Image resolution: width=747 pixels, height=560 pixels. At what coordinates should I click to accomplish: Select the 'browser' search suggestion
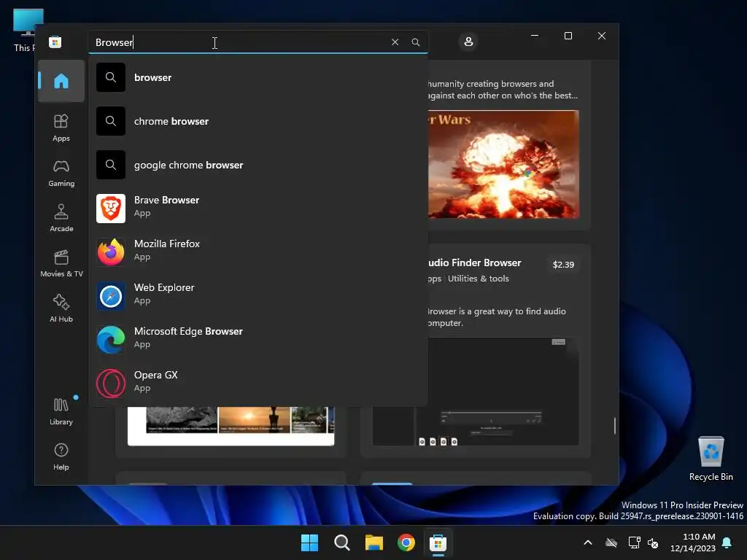(x=258, y=77)
